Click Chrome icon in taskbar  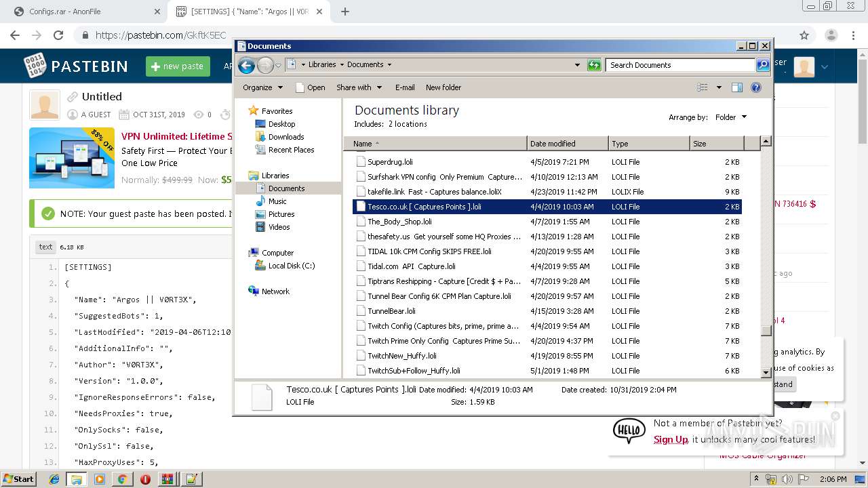122,479
